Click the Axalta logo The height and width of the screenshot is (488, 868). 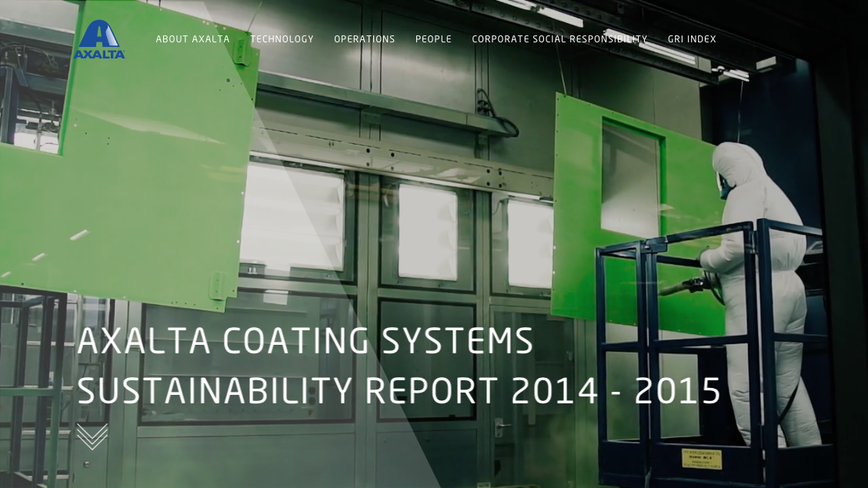99,39
